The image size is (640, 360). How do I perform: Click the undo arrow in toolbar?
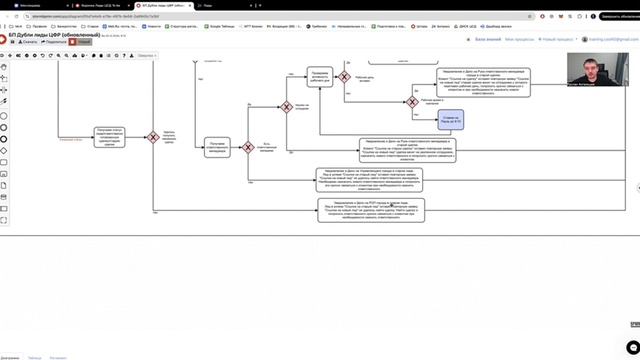[x=42, y=56]
